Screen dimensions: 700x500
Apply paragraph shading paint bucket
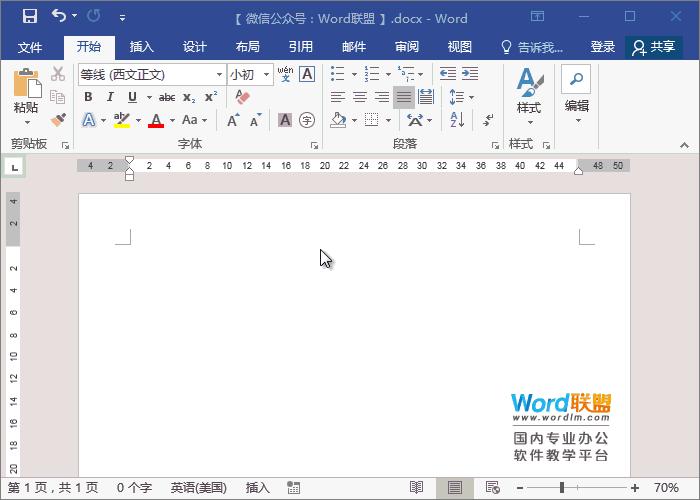[x=338, y=120]
